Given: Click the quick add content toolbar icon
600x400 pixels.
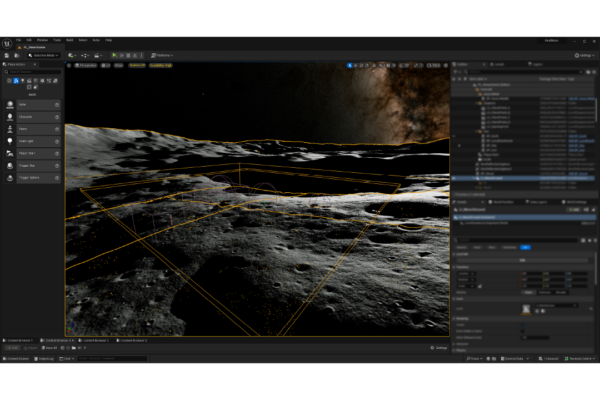Looking at the screenshot, I should tap(72, 55).
